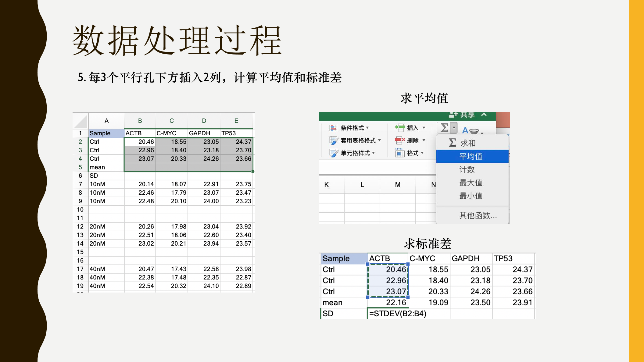
Task: Click the format (格式) icon
Action: click(399, 153)
